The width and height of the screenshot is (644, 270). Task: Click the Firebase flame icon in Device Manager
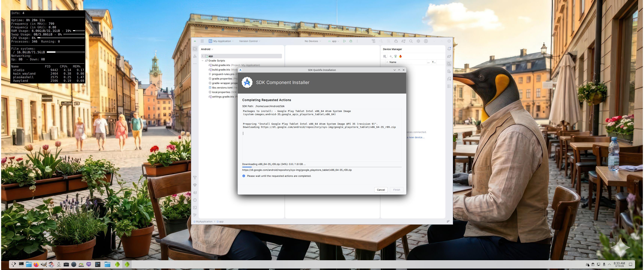400,56
